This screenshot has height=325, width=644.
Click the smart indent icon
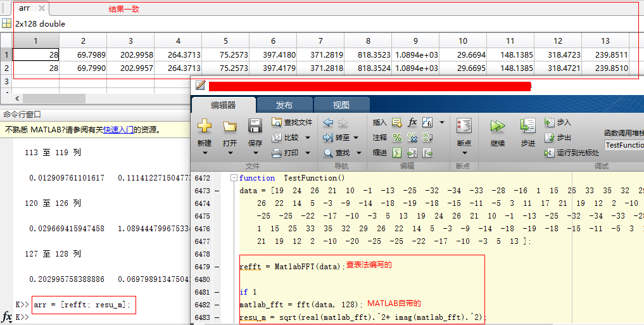(397, 153)
